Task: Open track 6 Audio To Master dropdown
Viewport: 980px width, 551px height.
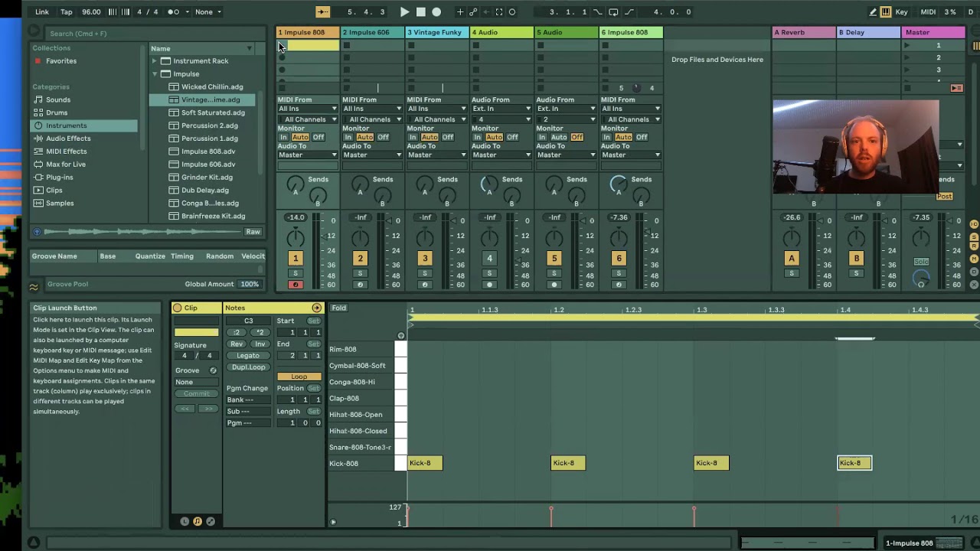Action: pos(631,155)
